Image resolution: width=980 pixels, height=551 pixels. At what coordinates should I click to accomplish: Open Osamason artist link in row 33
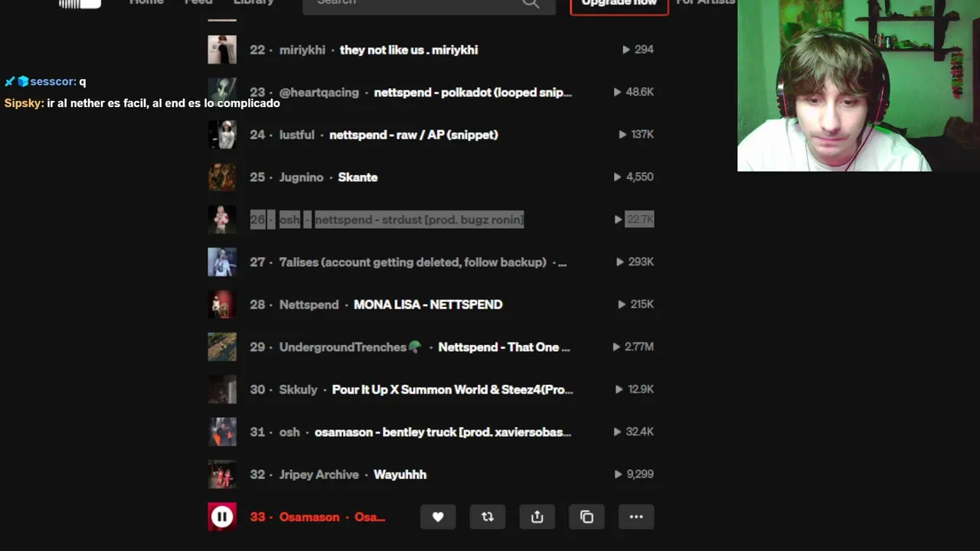click(309, 517)
